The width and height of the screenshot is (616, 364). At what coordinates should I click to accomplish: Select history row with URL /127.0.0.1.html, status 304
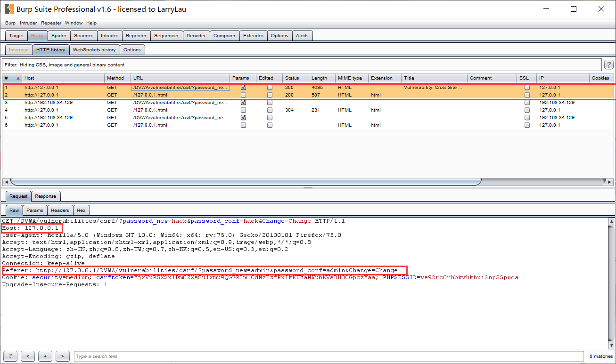tap(308, 110)
